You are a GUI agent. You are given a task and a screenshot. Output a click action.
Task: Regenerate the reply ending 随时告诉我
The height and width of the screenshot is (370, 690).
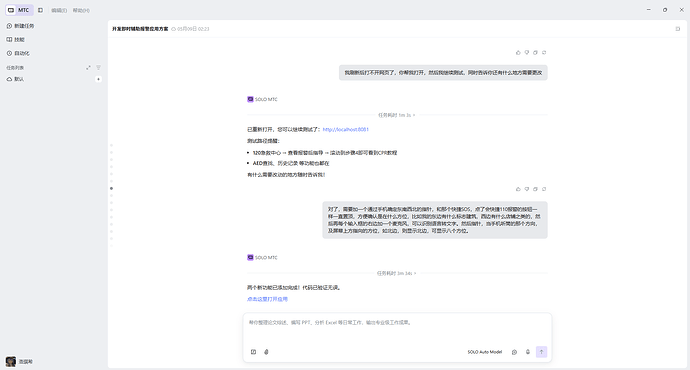544,189
